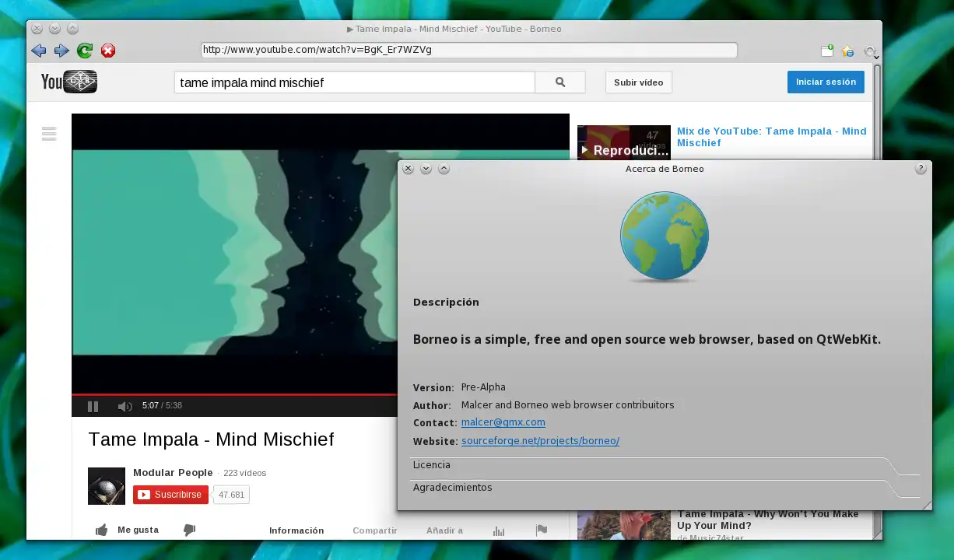Maximize the Acerca de Borneo dialog
Viewport: 954px width, 560px height.
click(444, 168)
